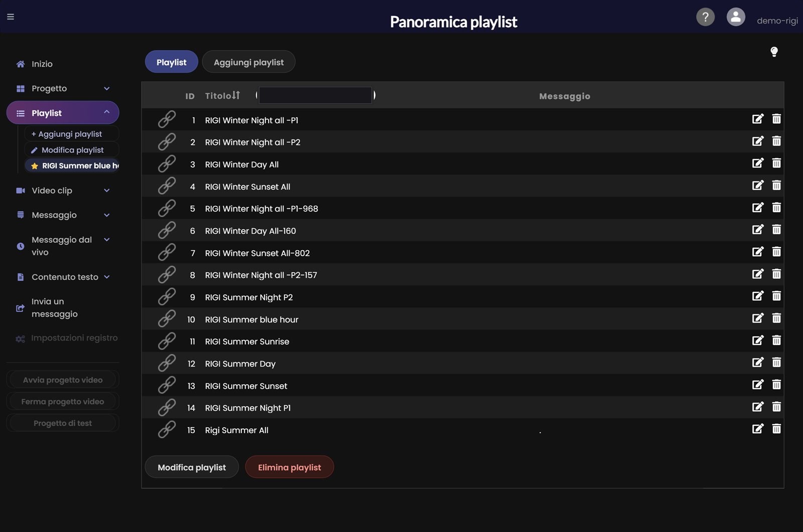803x532 pixels.
Task: Switch to the Playlist tab
Action: [x=171, y=62]
